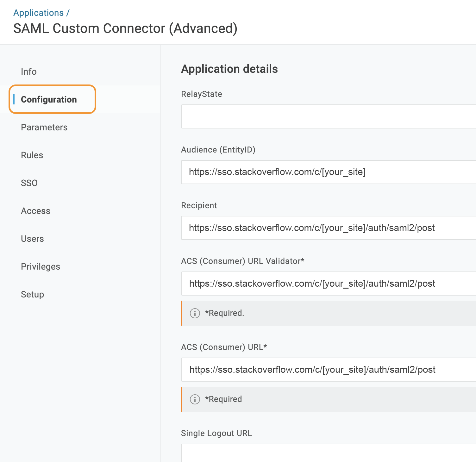Switch to the SSO tab
476x462 pixels.
(29, 183)
